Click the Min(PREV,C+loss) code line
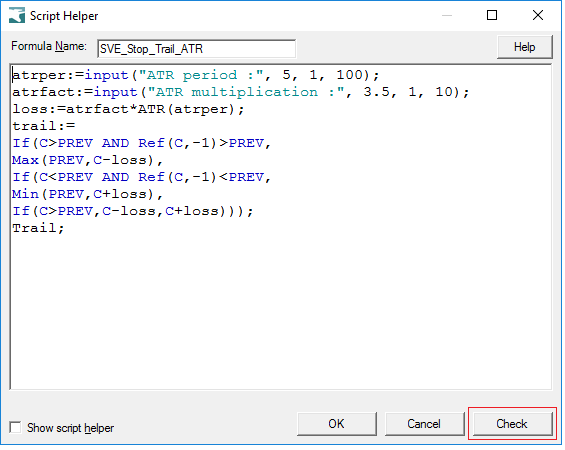 88,194
